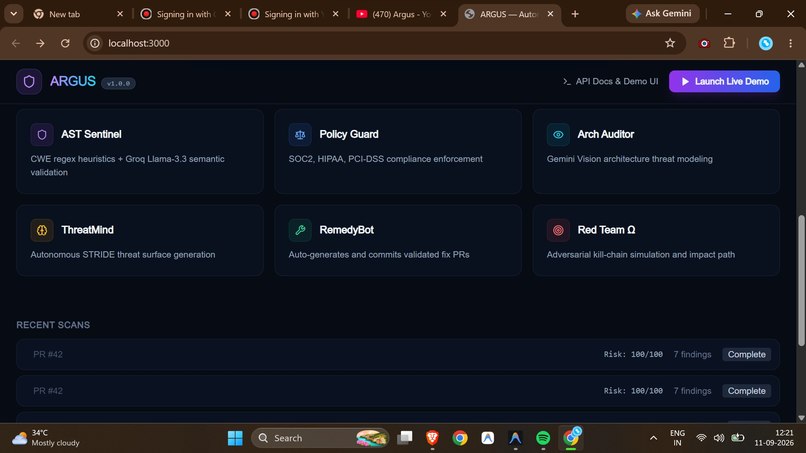Image resolution: width=806 pixels, height=453 pixels.
Task: Open the Windows Start menu
Action: (x=235, y=438)
